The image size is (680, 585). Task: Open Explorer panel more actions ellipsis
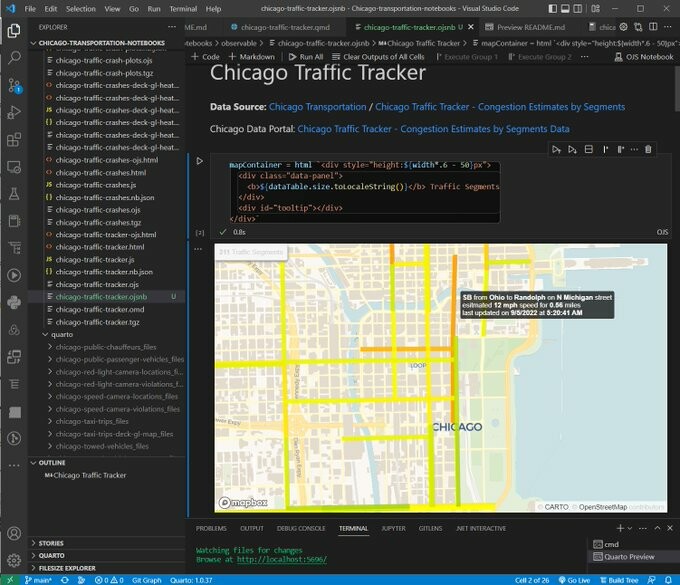tap(172, 27)
